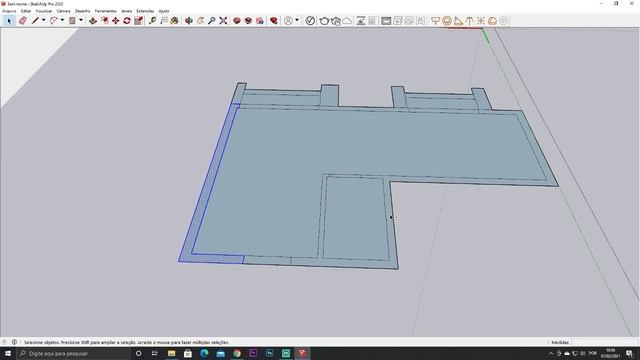
Task: Open the Câmera menu
Action: click(63, 11)
